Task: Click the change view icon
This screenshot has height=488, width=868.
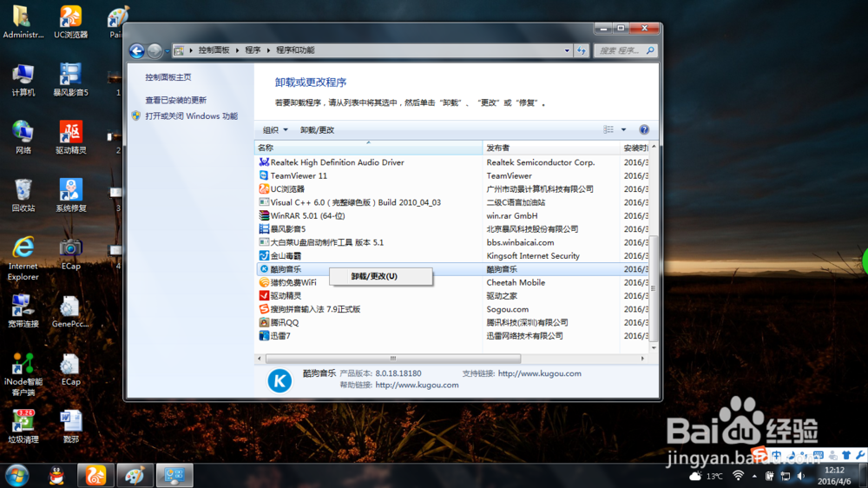Action: [608, 129]
